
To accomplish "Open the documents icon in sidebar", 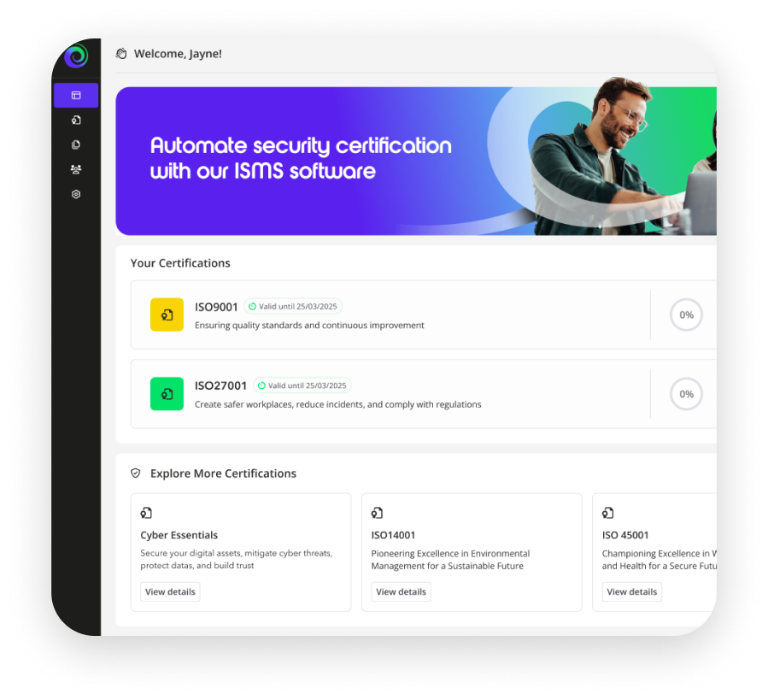I will 76,144.
